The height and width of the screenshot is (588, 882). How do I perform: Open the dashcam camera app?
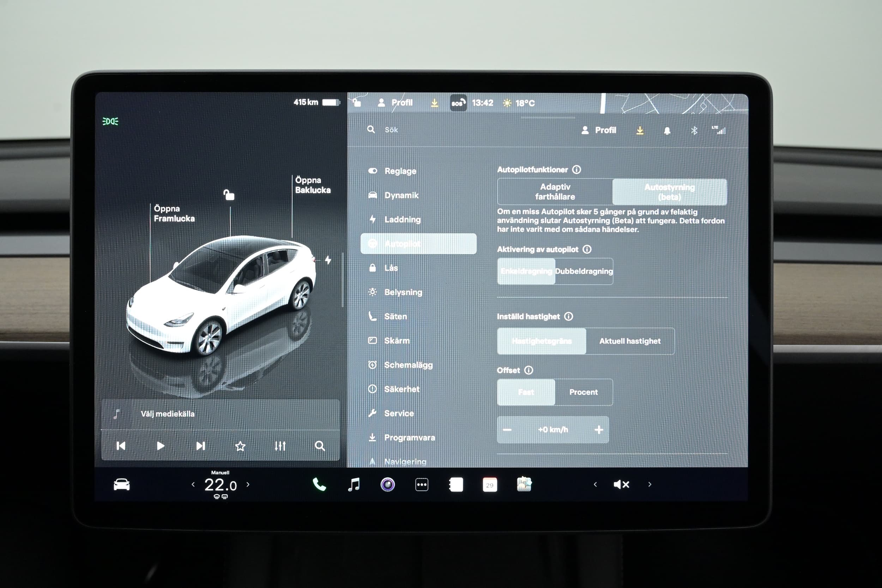tap(387, 485)
